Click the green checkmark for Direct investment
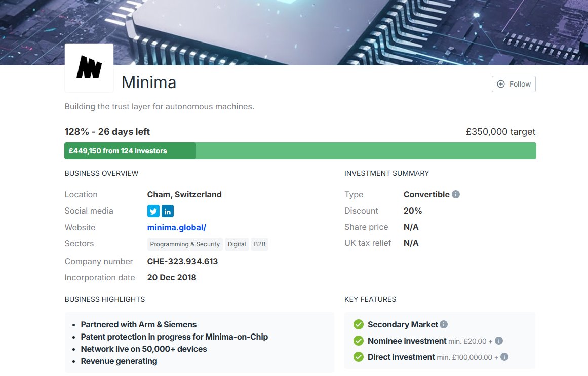 coord(359,356)
